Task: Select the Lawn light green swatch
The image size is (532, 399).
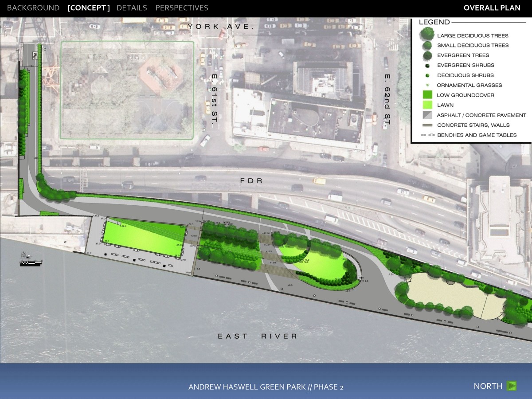Action: click(x=427, y=105)
